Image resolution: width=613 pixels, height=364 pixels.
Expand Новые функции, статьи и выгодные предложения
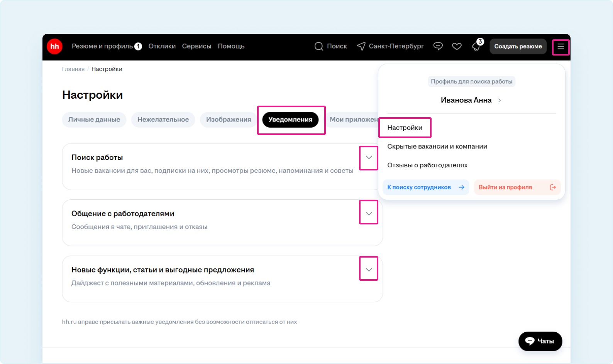point(369,270)
